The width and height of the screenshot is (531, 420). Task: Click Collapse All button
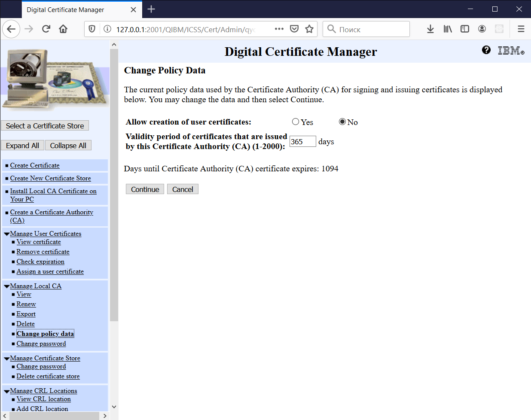click(x=68, y=146)
